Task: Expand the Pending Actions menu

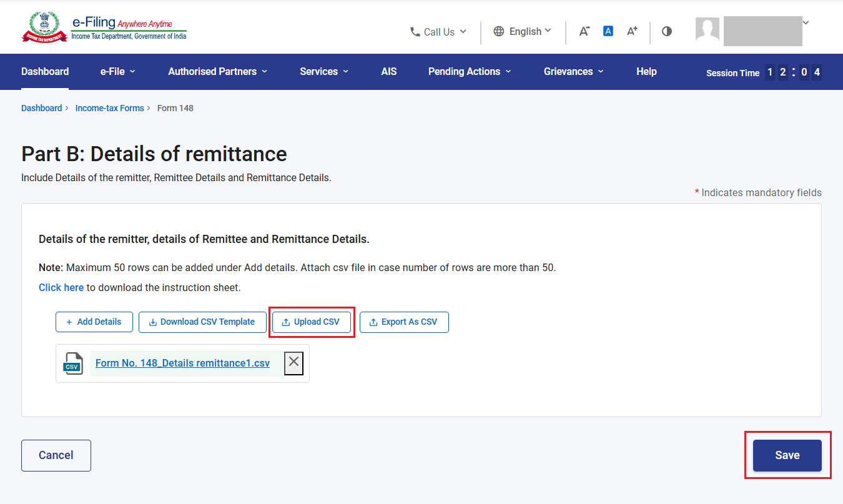Action: click(470, 71)
